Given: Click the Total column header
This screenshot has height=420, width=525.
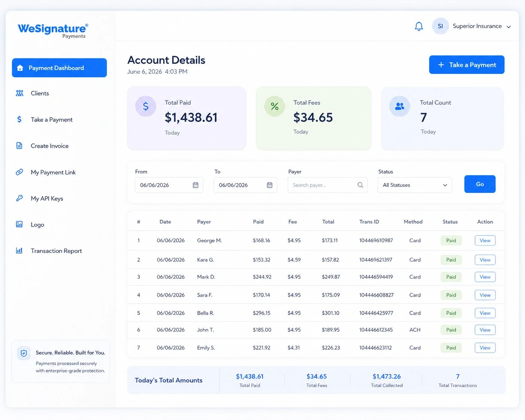Looking at the screenshot, I should [328, 222].
